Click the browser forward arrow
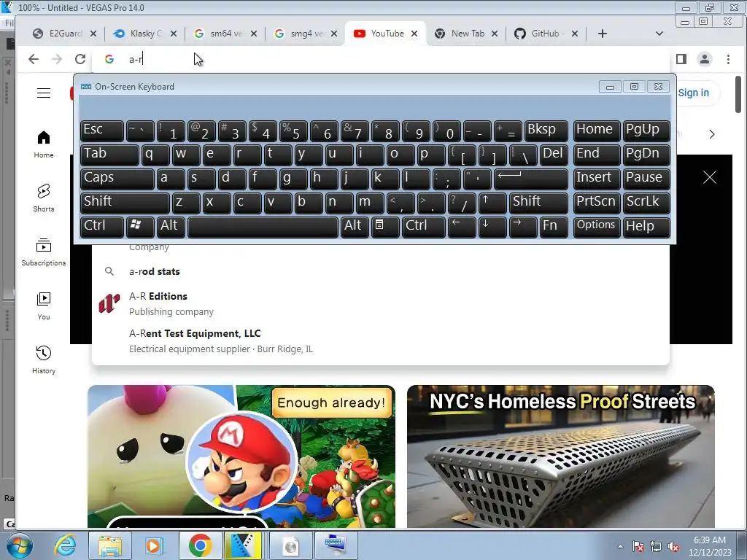The height and width of the screenshot is (560, 747). tap(57, 59)
